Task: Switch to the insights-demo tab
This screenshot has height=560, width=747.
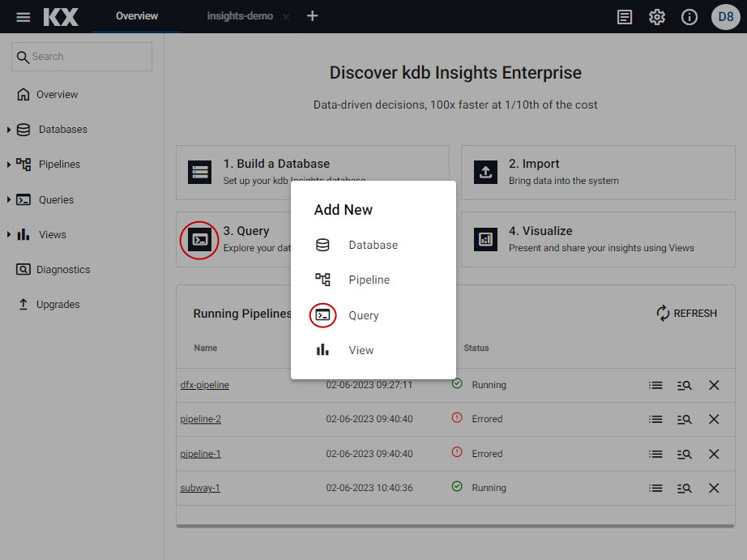Action: (240, 16)
